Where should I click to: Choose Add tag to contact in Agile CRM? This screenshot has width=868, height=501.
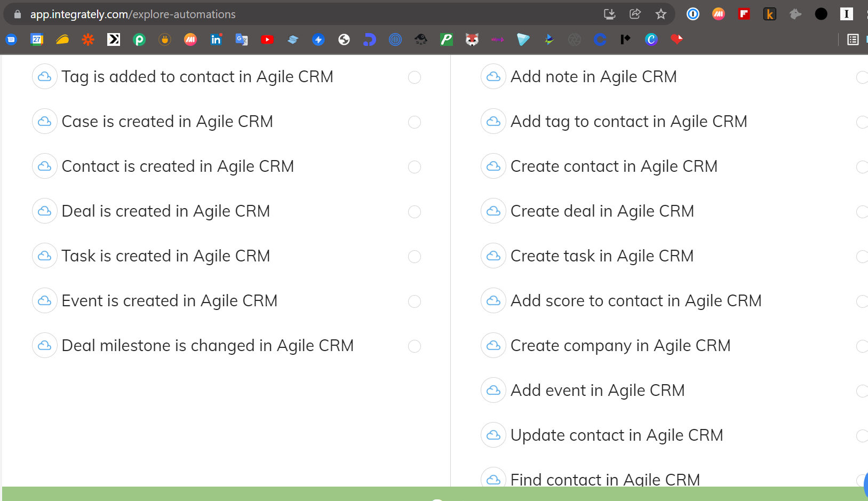point(628,122)
